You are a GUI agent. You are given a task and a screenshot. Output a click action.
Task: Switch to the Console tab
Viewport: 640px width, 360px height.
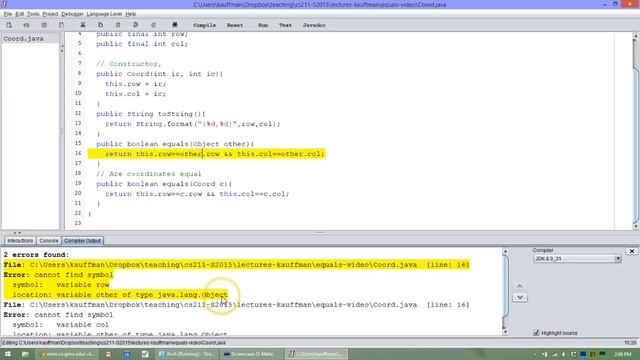[49, 241]
